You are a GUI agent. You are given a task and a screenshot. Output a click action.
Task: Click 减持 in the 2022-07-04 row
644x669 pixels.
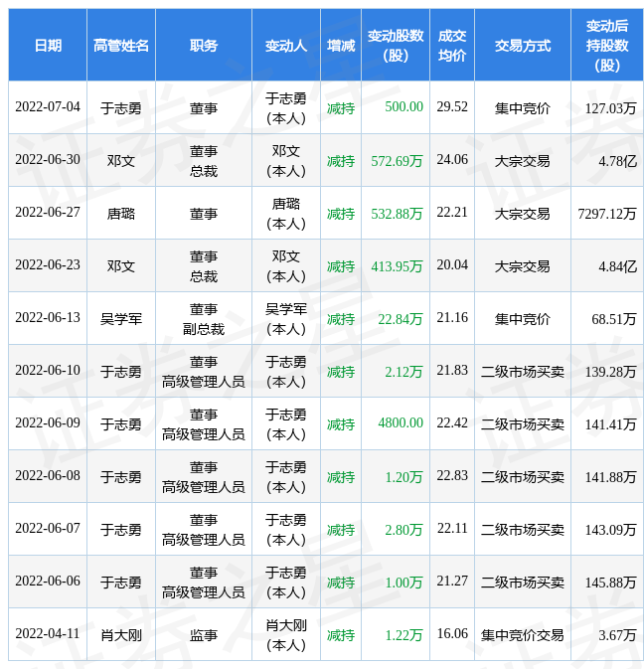coord(341,108)
